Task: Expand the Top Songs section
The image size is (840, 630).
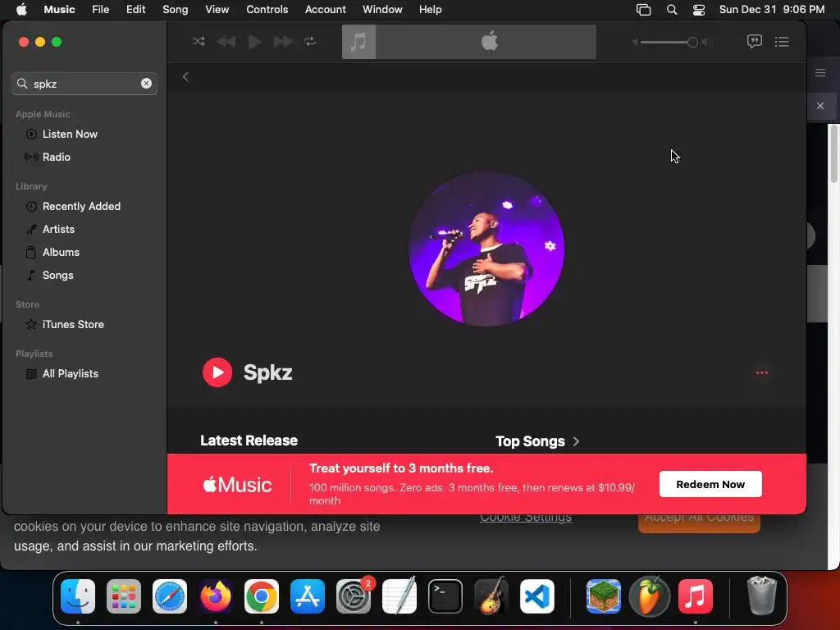Action: pos(537,441)
